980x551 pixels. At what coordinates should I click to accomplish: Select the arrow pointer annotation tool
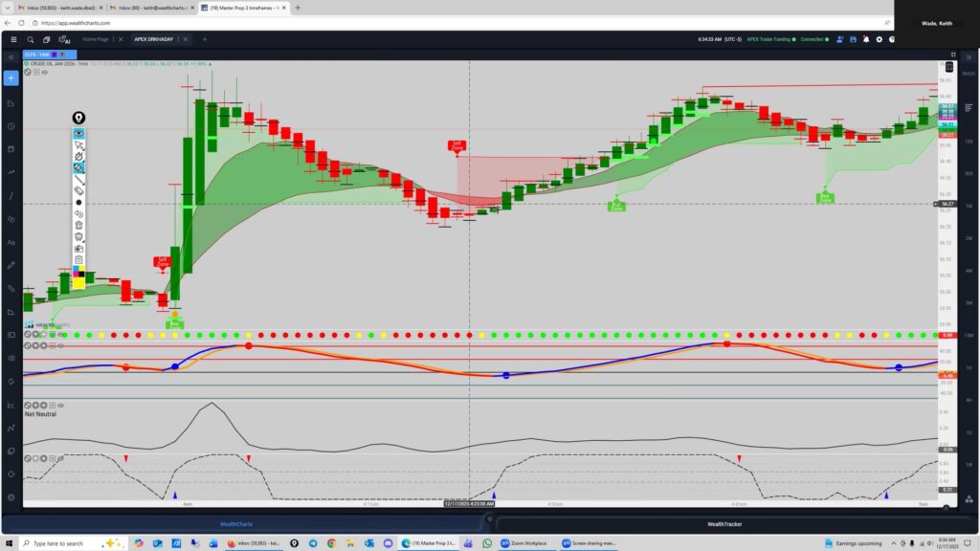pyautogui.click(x=78, y=145)
